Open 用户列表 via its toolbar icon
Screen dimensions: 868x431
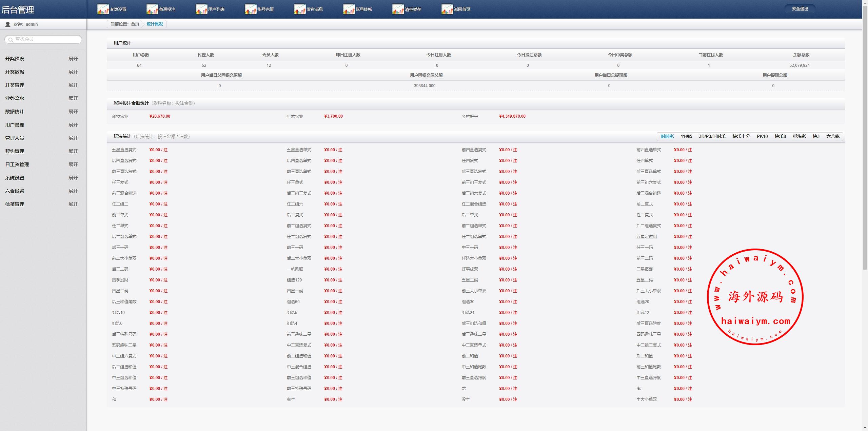click(201, 9)
